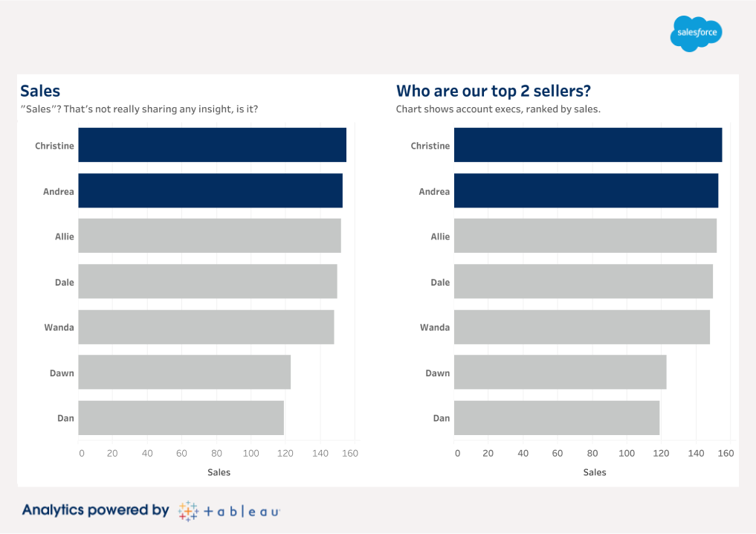Select Dale's bar in the Sales chart

tap(207, 281)
